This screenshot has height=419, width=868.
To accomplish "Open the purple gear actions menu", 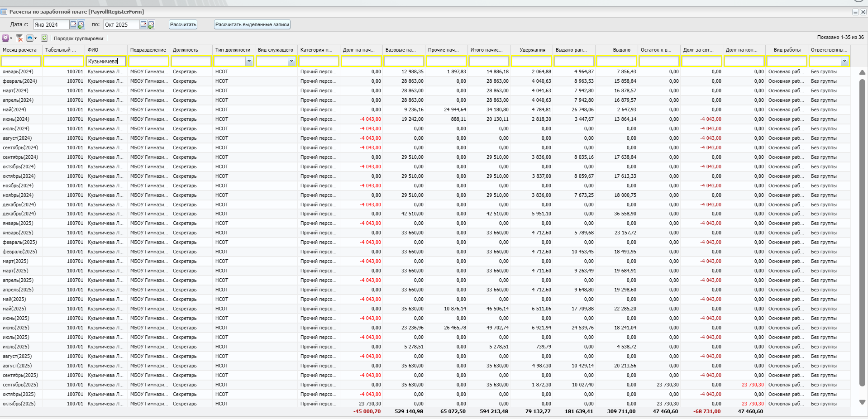I will point(5,38).
